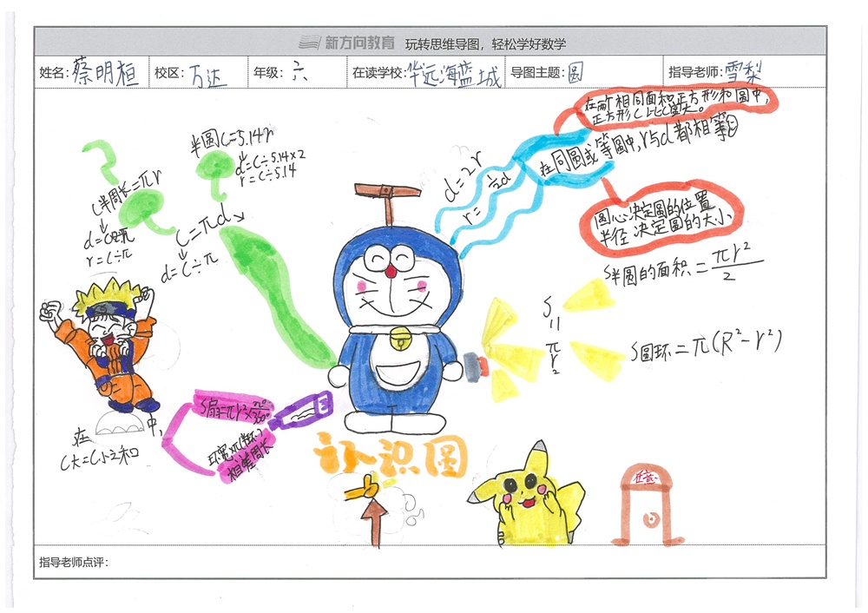The width and height of the screenshot is (868, 613).
Task: Select the formula S半圆的面积=πr²/2
Action: coord(683,265)
